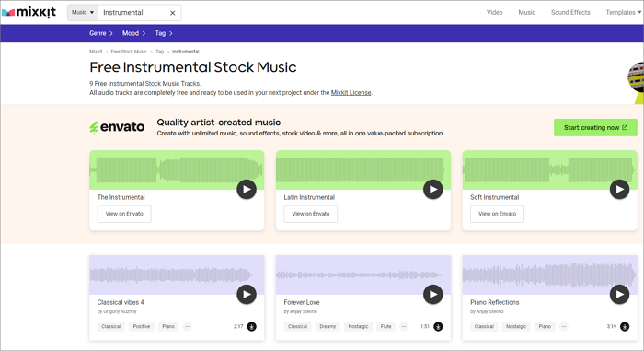The height and width of the screenshot is (351, 644).
Task: View The Instrumental on Envato
Action: point(124,214)
